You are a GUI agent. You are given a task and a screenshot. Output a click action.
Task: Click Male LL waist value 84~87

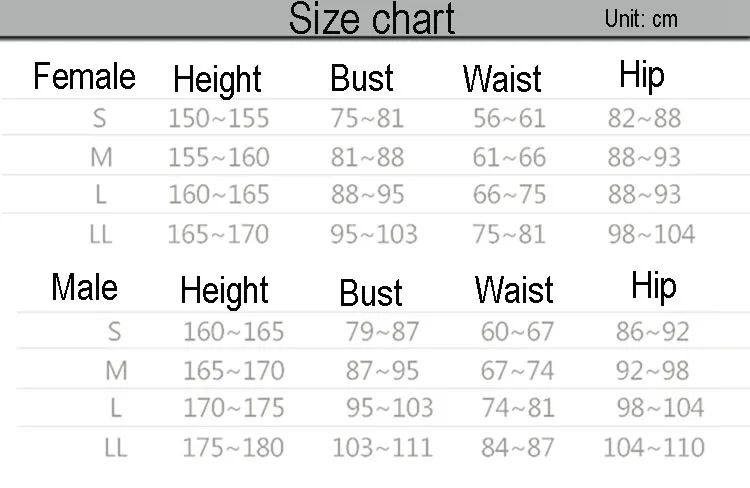tap(518, 448)
